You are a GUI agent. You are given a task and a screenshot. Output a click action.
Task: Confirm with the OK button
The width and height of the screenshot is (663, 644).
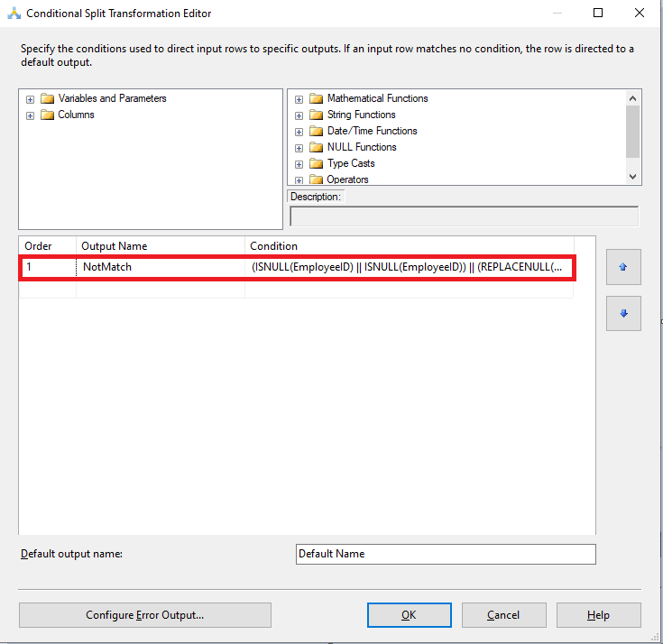pyautogui.click(x=409, y=615)
